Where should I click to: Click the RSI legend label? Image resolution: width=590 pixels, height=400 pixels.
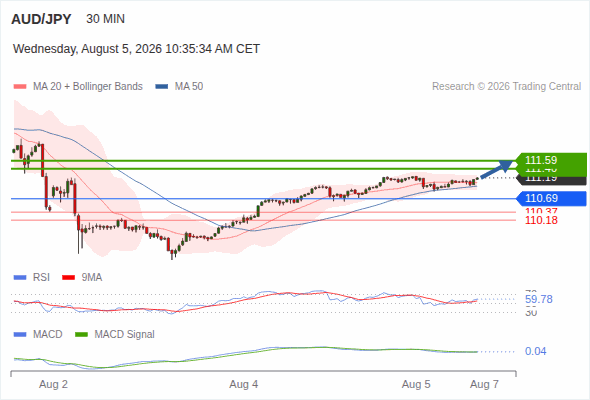click(x=41, y=278)
